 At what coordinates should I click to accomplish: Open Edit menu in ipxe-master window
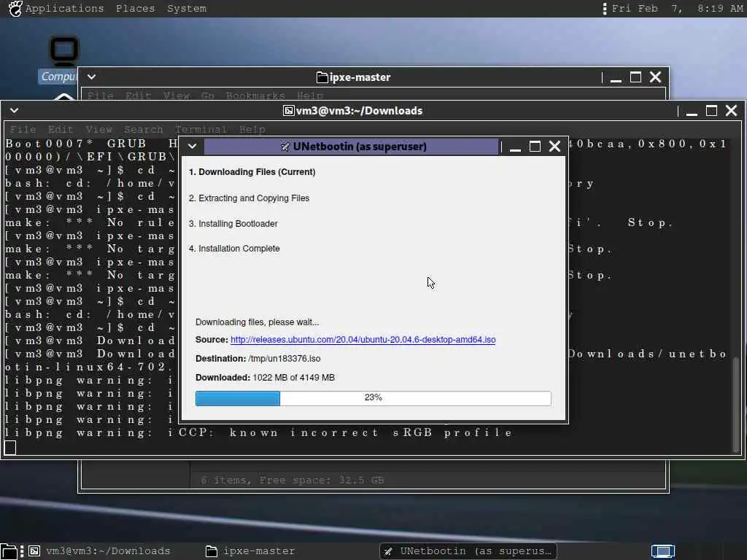point(138,96)
